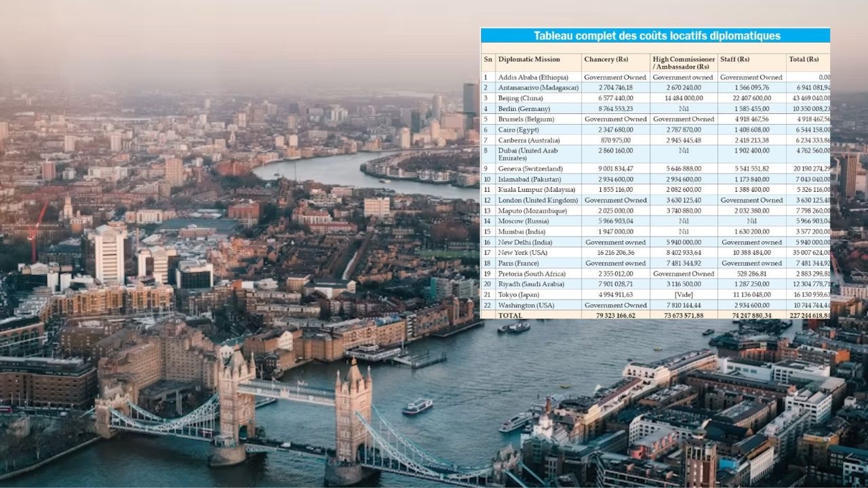Image resolution: width=868 pixels, height=488 pixels.
Task: Select the '[Vide]' cell in Tokyo row
Action: (684, 295)
